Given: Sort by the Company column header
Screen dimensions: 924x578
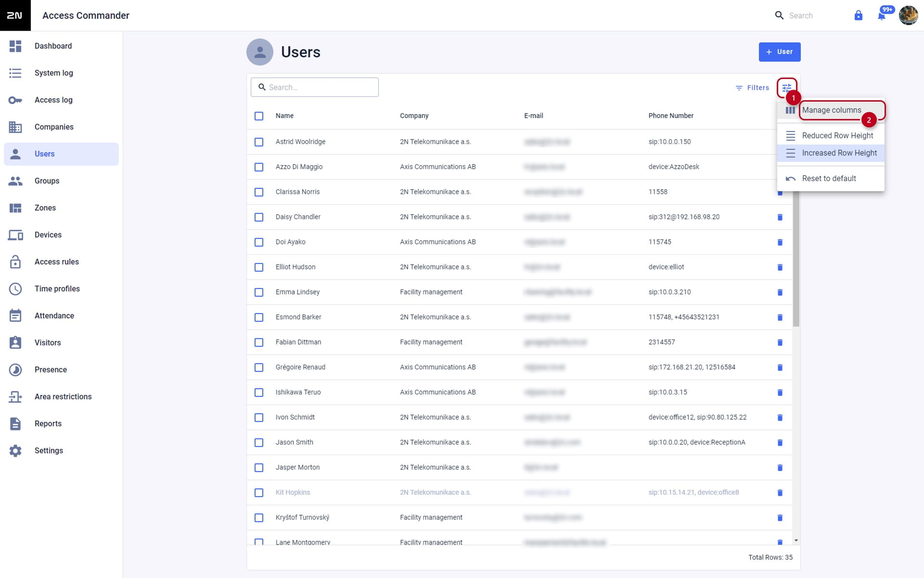Looking at the screenshot, I should point(414,116).
